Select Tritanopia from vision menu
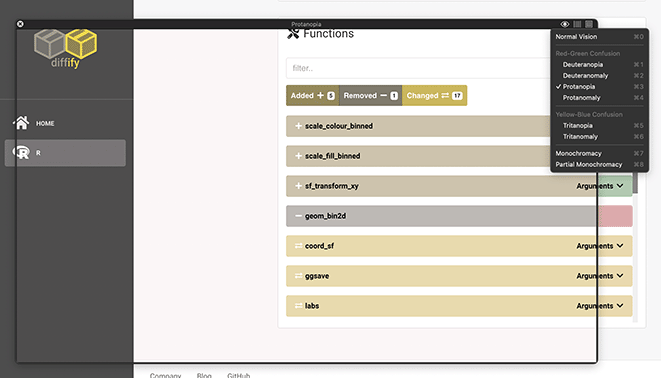 click(x=599, y=125)
